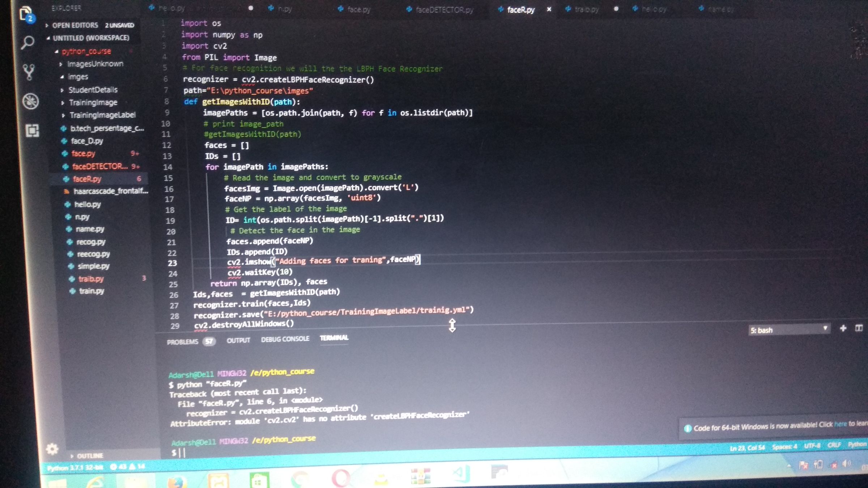868x488 pixels.
Task: Click the Firefox icon in the taskbar
Action: click(177, 481)
